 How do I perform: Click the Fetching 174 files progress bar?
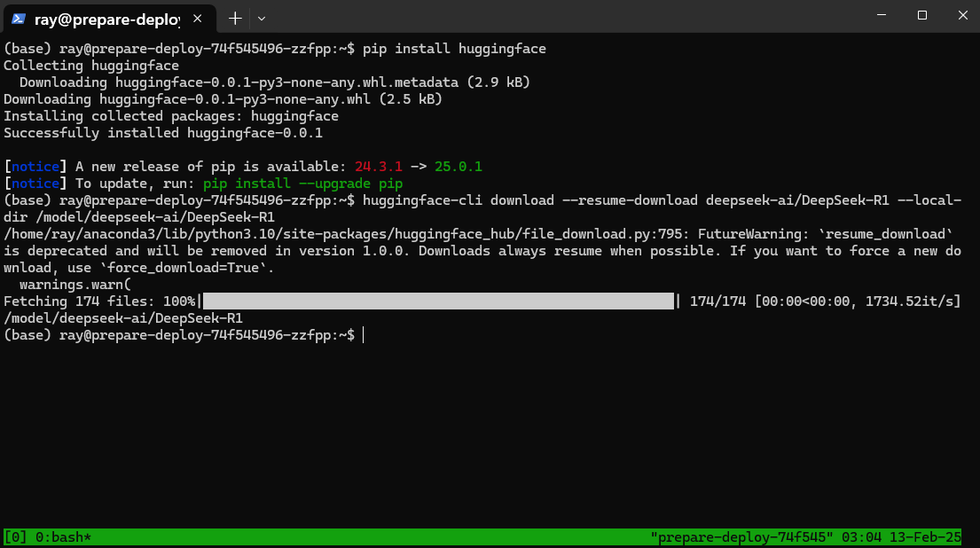[x=439, y=301]
